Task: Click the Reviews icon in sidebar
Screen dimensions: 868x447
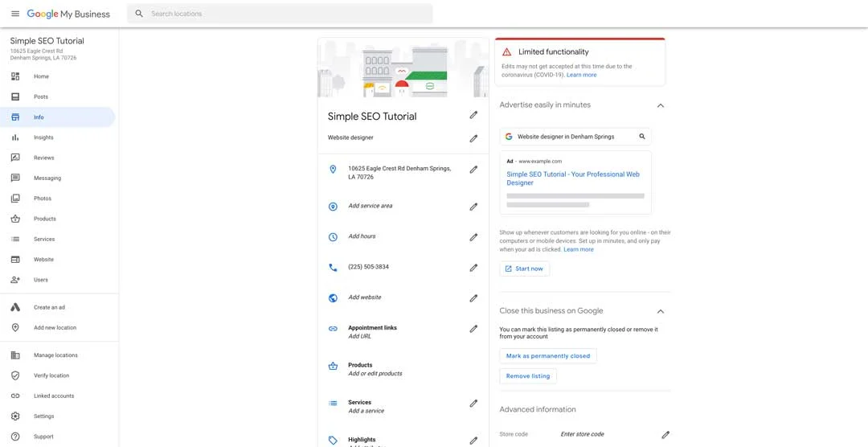Action: (15, 158)
